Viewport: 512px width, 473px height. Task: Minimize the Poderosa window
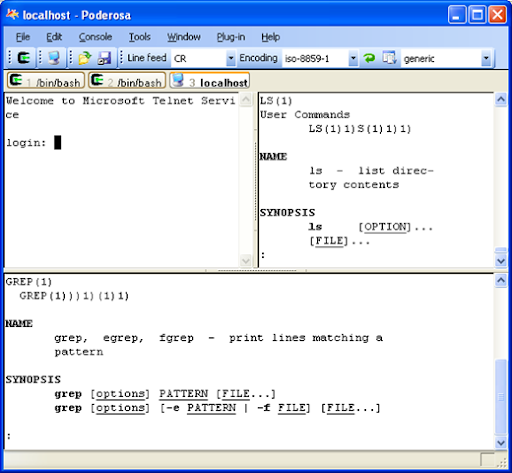pos(457,15)
